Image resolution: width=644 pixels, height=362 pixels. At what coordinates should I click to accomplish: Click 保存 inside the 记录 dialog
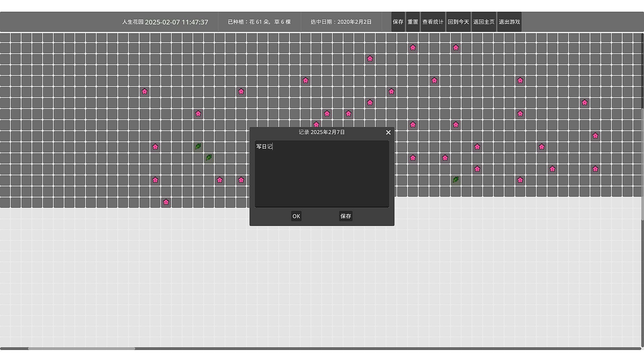coord(345,216)
